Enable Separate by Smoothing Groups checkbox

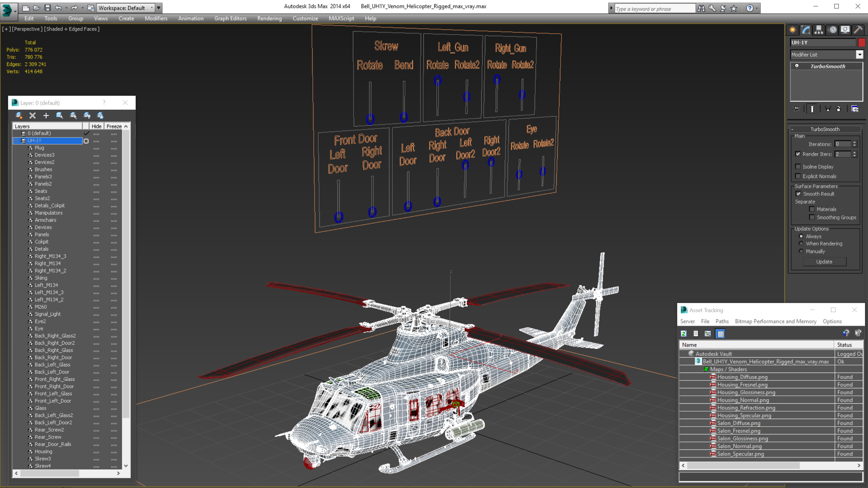tap(812, 217)
